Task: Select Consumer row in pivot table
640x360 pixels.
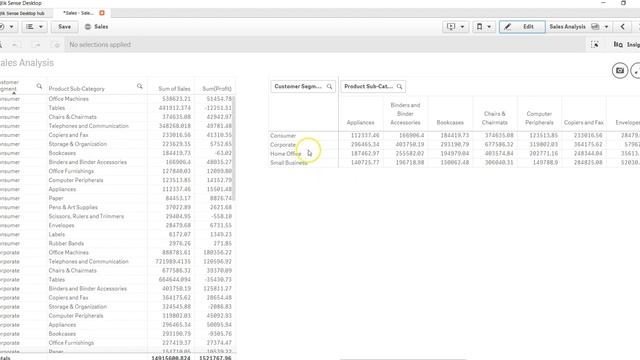Action: [x=283, y=136]
